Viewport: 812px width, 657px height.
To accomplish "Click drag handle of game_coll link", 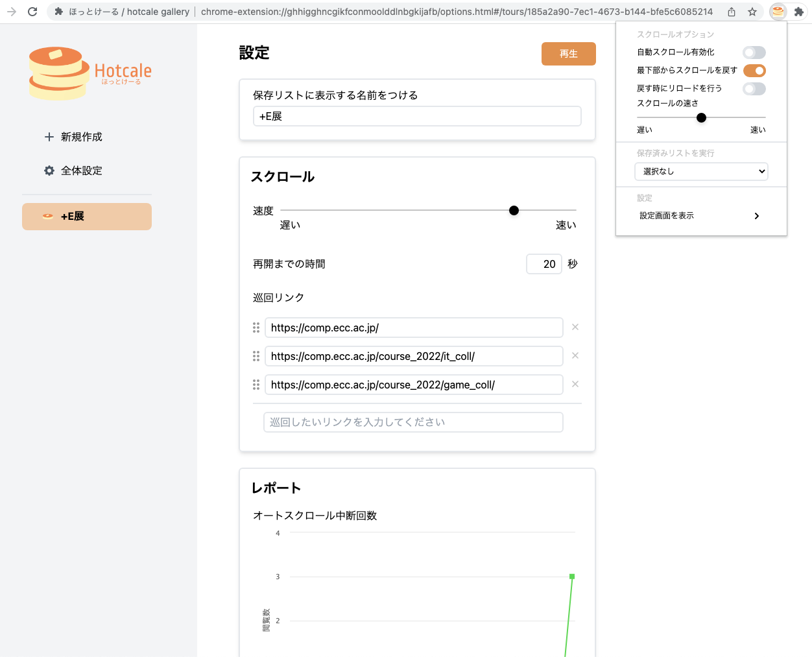I will click(256, 385).
